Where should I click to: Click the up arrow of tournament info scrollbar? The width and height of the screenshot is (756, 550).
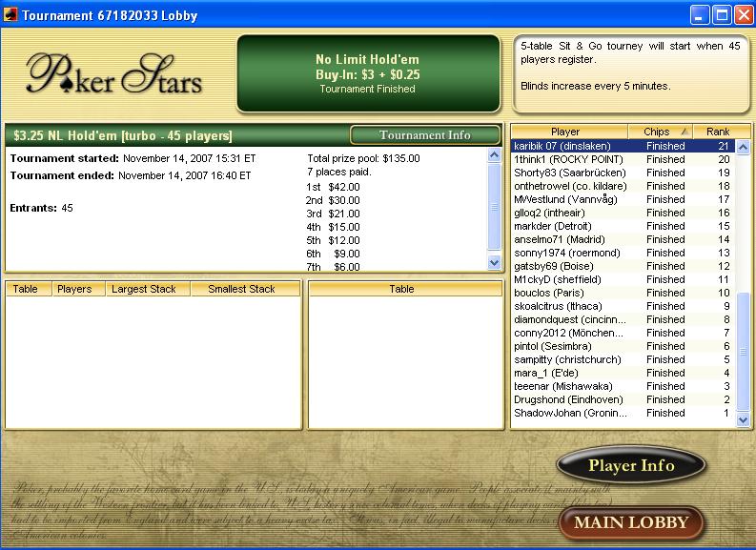(494, 154)
